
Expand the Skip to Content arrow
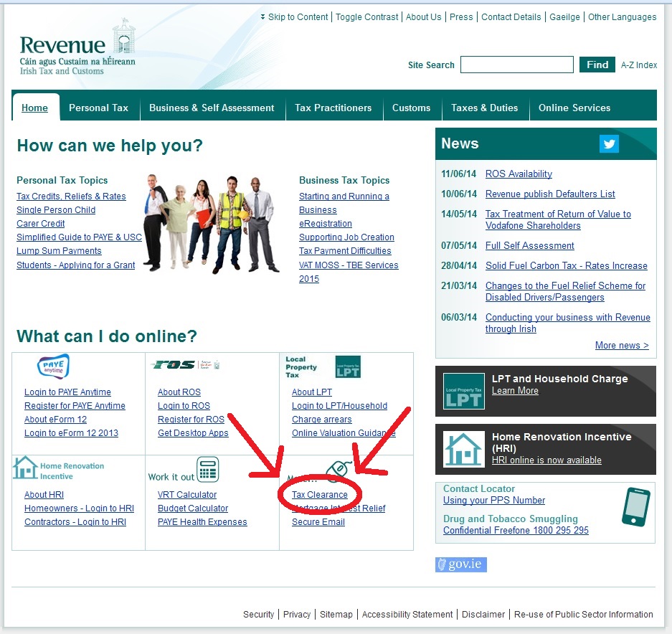click(x=262, y=17)
